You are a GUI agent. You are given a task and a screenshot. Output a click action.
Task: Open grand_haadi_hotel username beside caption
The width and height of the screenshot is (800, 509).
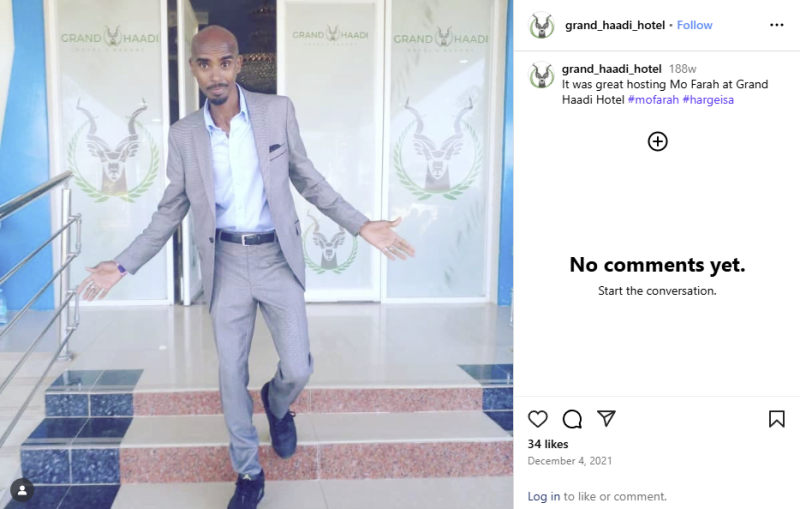pyautogui.click(x=611, y=69)
